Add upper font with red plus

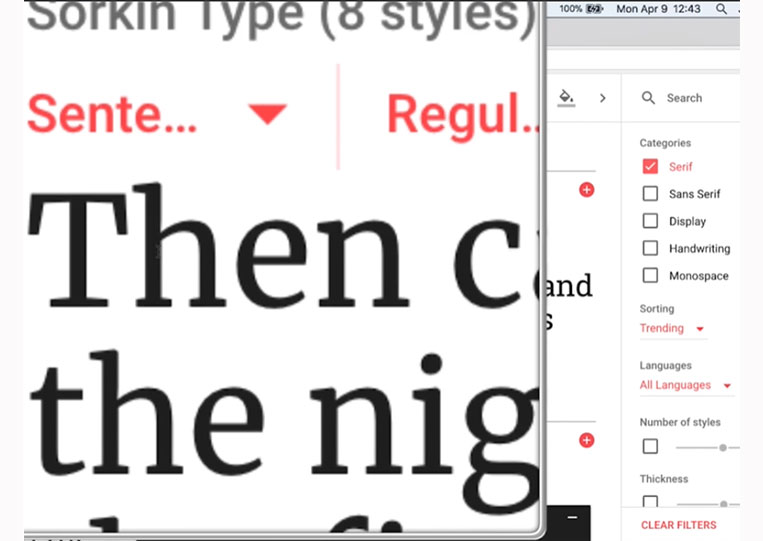click(x=586, y=190)
